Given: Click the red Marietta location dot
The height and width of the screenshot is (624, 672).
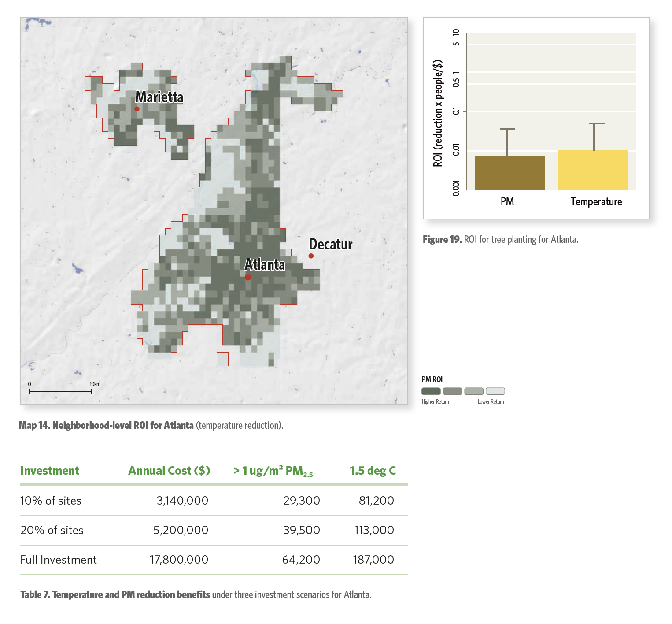Looking at the screenshot, I should click(137, 109).
